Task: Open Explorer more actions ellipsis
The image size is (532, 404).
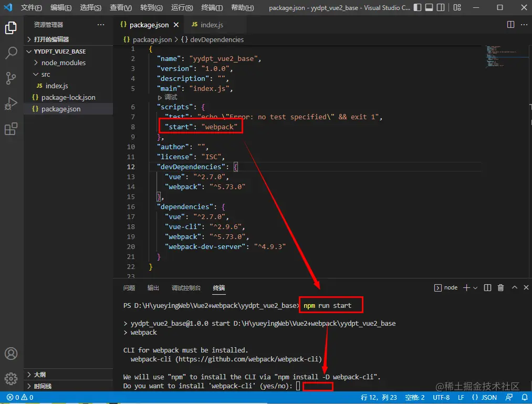Action: tap(101, 25)
